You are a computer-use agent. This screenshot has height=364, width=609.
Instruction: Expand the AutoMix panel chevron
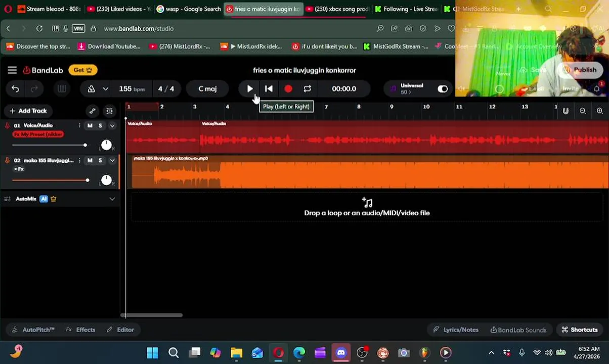(x=112, y=199)
